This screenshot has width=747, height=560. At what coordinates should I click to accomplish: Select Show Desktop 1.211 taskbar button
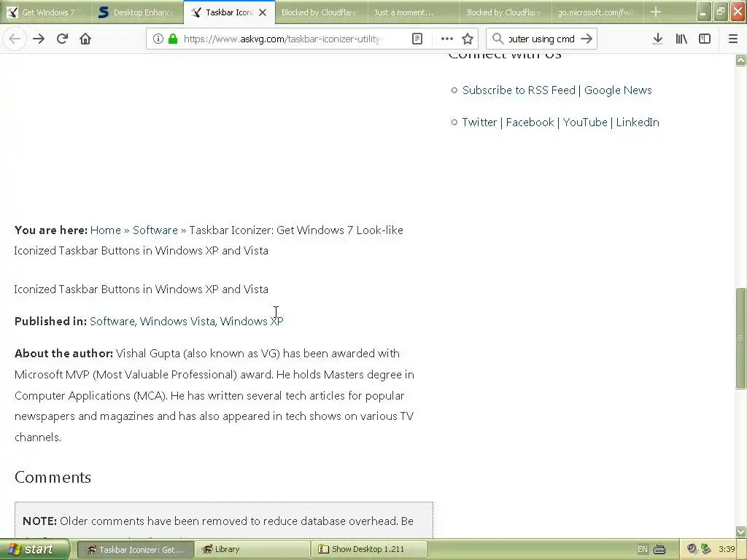coord(368,550)
